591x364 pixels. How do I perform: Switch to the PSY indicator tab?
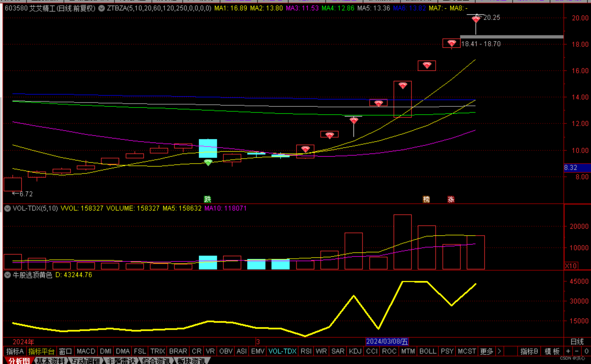[x=447, y=351]
